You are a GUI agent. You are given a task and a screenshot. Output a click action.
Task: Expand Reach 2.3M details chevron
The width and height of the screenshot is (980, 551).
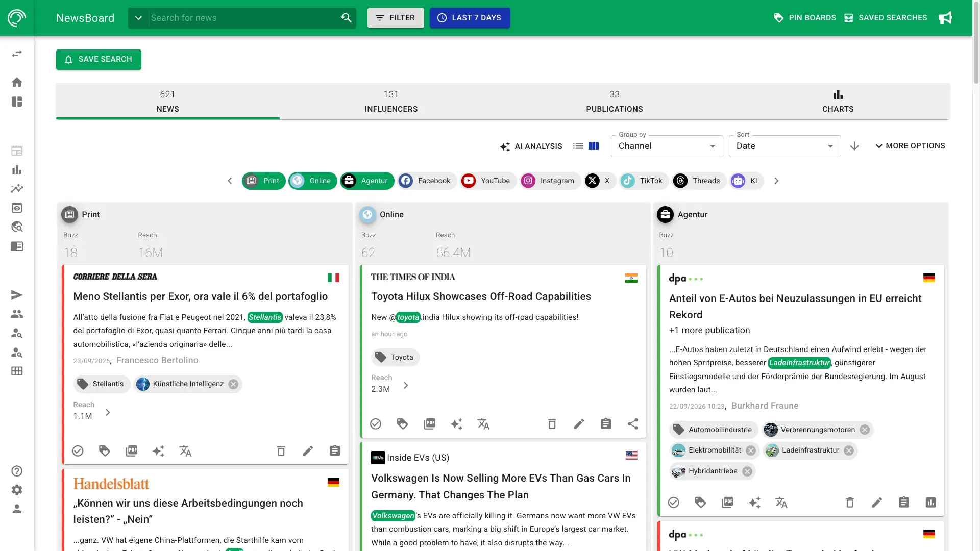406,385
